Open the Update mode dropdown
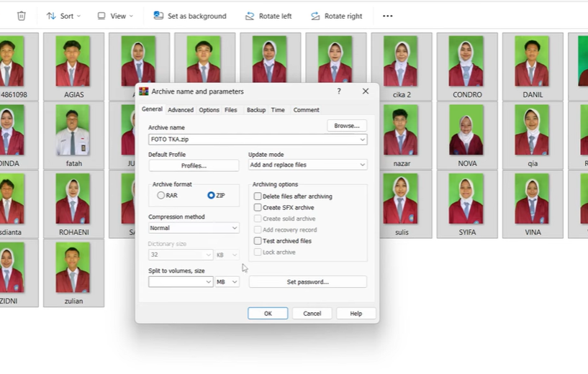Image resolution: width=588 pixels, height=374 pixels. (x=308, y=165)
